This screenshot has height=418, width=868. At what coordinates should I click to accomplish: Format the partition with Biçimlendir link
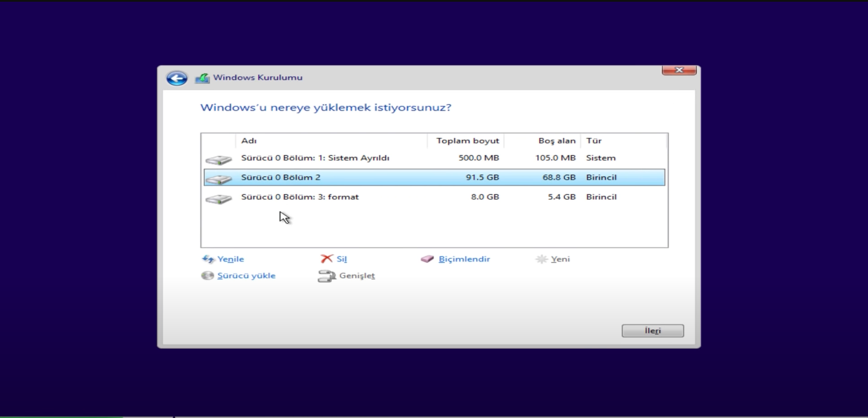[x=464, y=259]
